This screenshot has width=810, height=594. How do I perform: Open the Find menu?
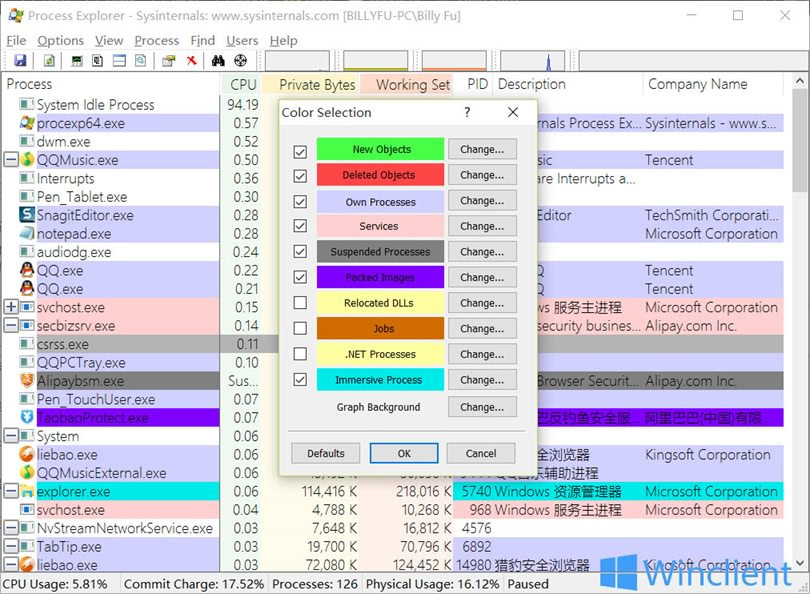202,40
